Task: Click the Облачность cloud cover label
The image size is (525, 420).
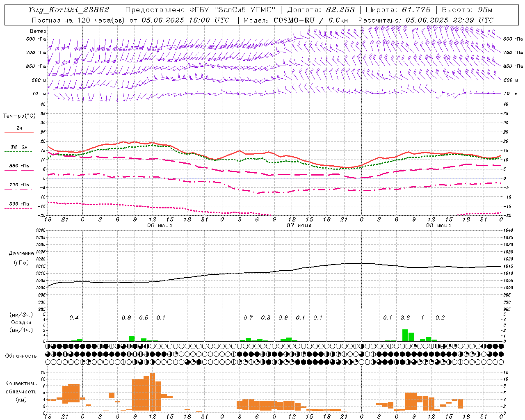Action: 21,356
